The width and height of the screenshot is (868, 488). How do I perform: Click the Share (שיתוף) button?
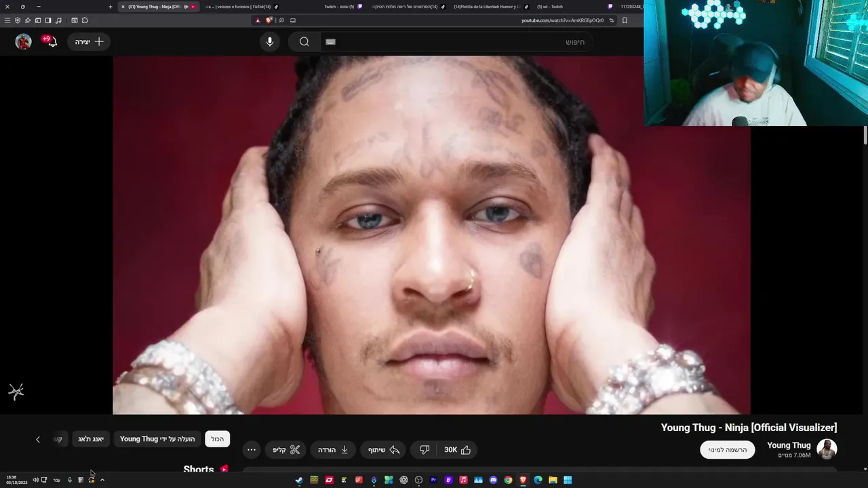(384, 449)
